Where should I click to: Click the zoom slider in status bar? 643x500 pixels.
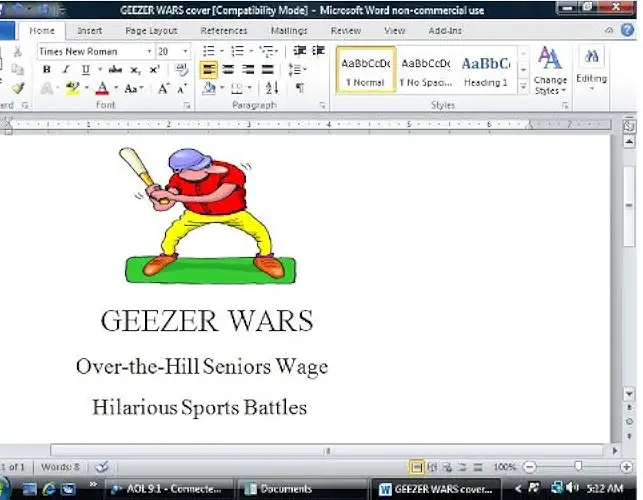pyautogui.click(x=578, y=467)
